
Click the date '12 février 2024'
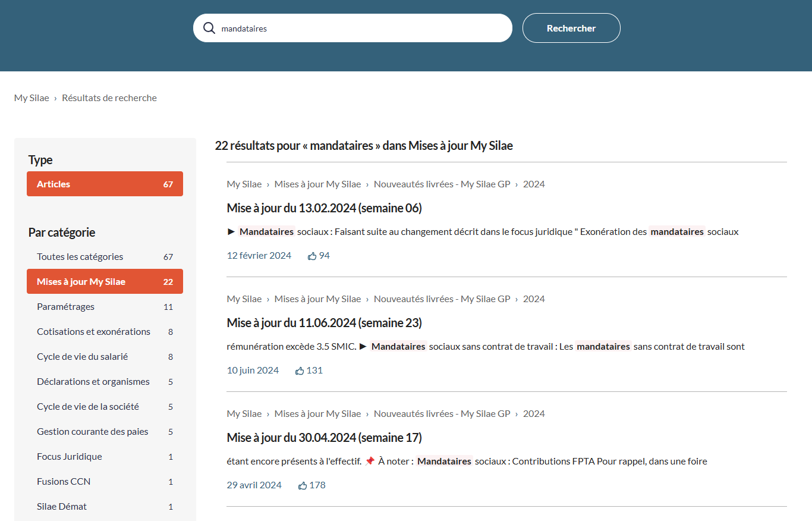click(259, 256)
